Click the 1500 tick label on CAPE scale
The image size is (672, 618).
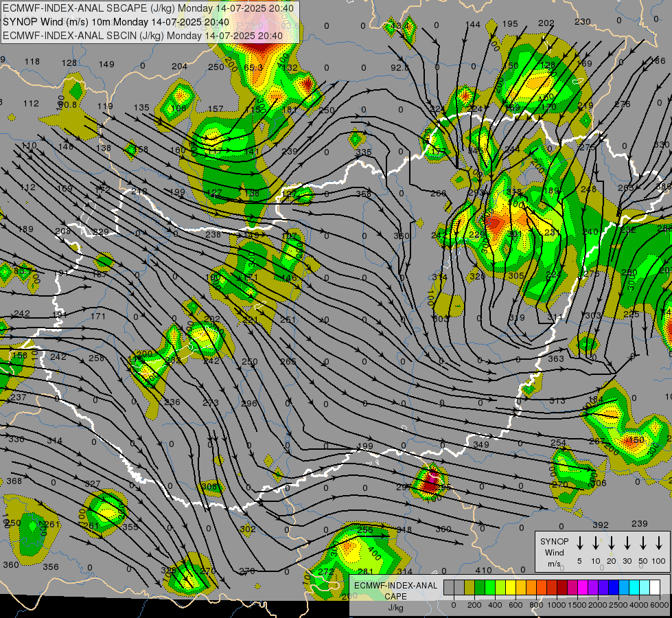577,605
